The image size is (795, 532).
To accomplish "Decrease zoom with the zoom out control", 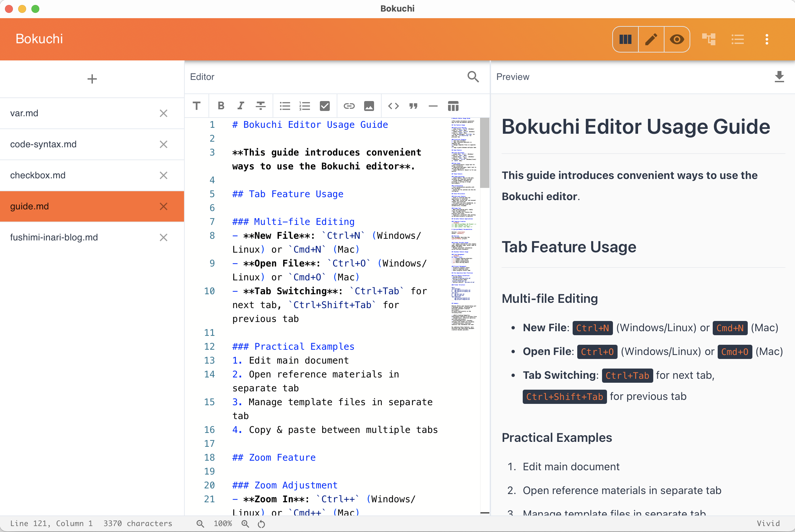I will coord(200,523).
